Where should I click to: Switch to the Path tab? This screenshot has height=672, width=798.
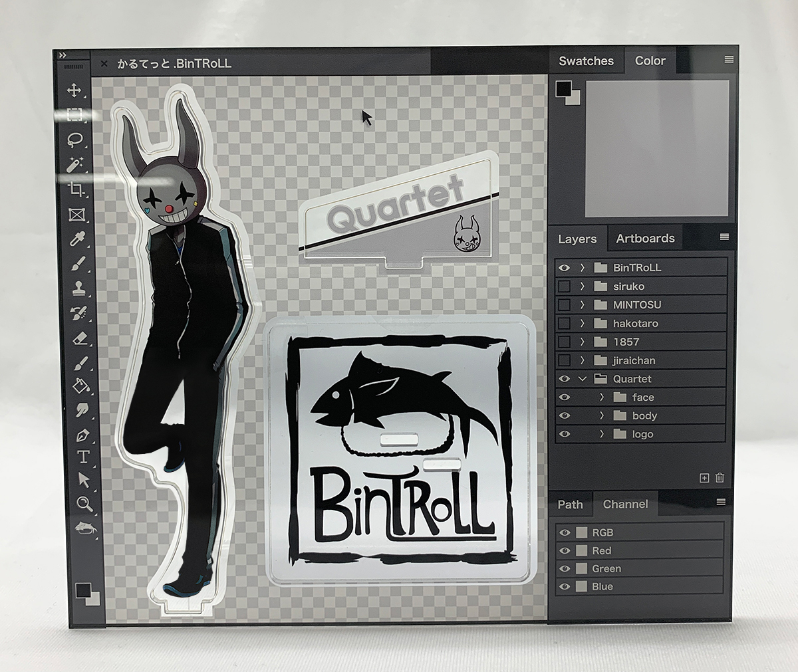(x=571, y=504)
